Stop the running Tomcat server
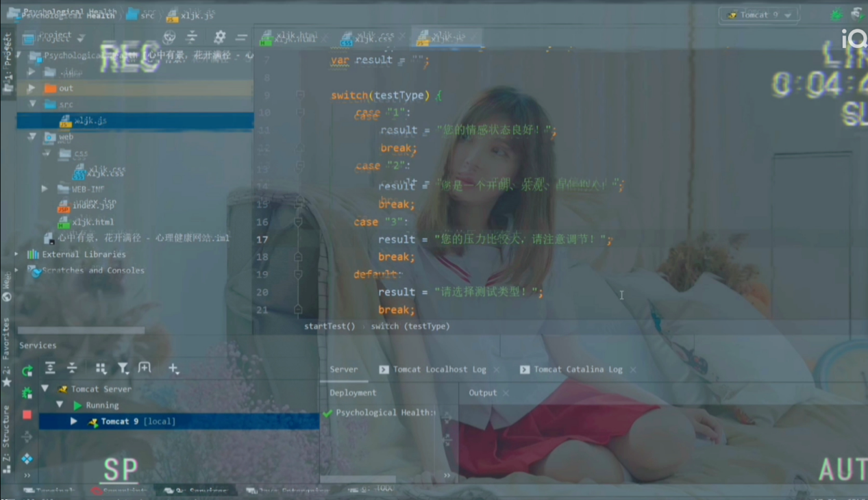This screenshot has width=868, height=500. click(x=27, y=414)
